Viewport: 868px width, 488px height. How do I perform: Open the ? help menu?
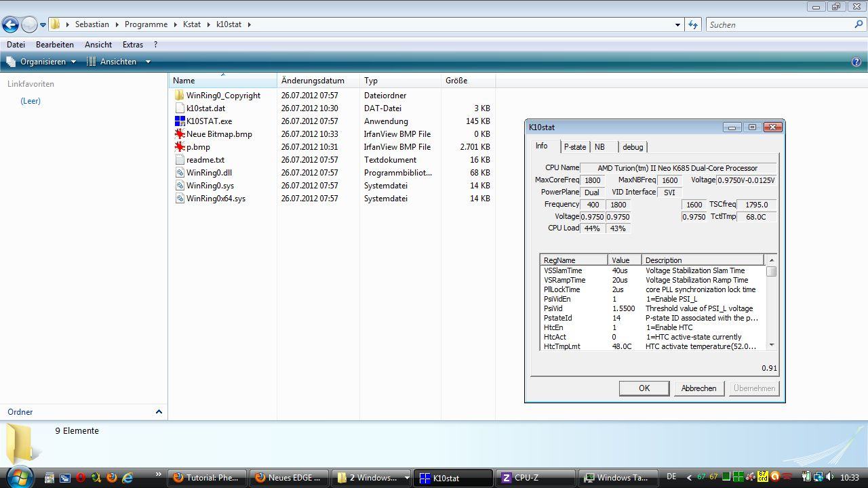[x=155, y=44]
